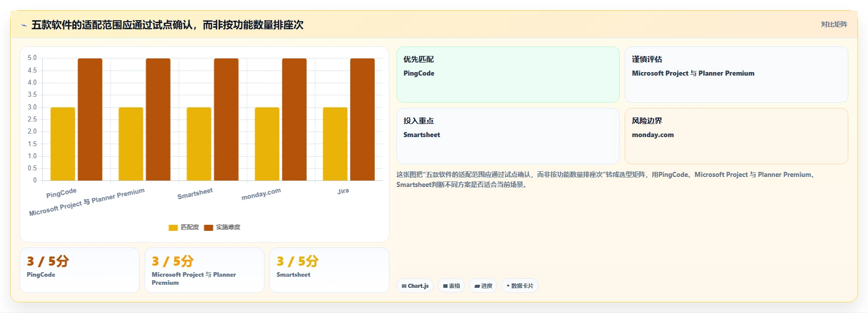Viewport: 868px width, 313px height.
Task: Click the Smartsheet 3 / 5分 score card
Action: [x=329, y=270]
